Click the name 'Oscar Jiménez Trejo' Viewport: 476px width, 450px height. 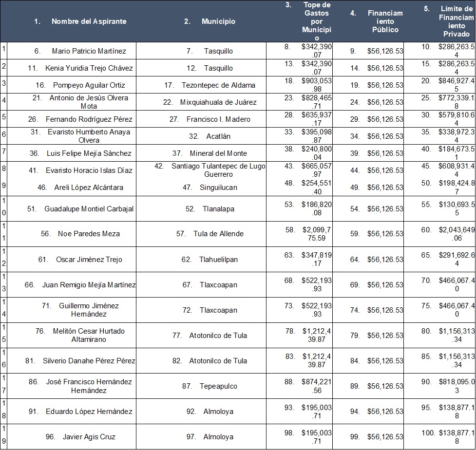coord(89,260)
